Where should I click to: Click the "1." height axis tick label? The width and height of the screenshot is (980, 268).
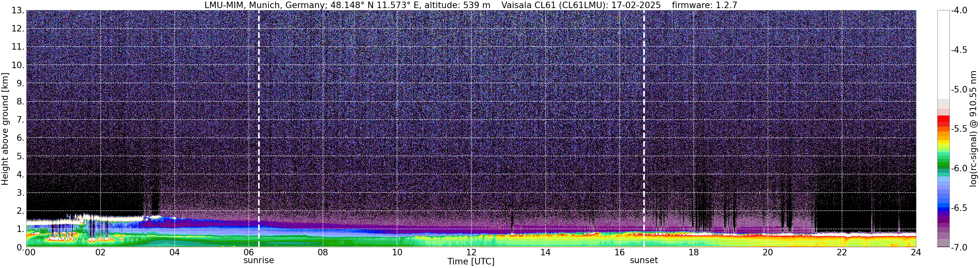(20, 229)
